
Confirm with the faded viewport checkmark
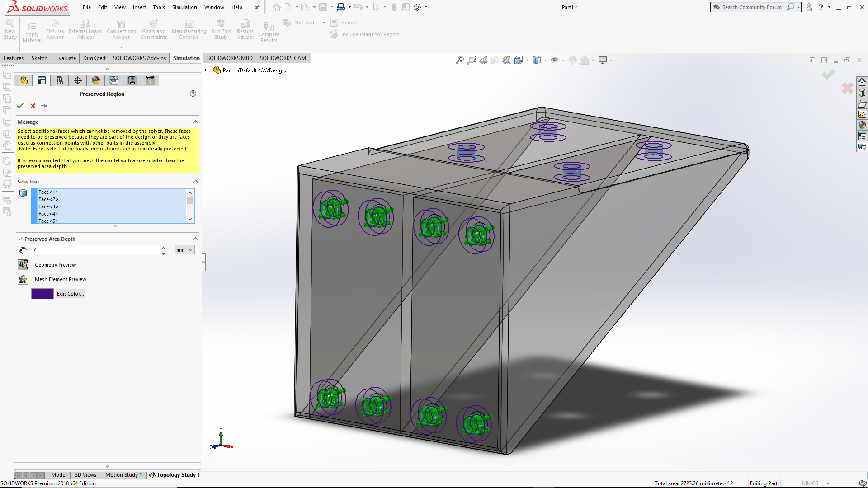(x=828, y=75)
